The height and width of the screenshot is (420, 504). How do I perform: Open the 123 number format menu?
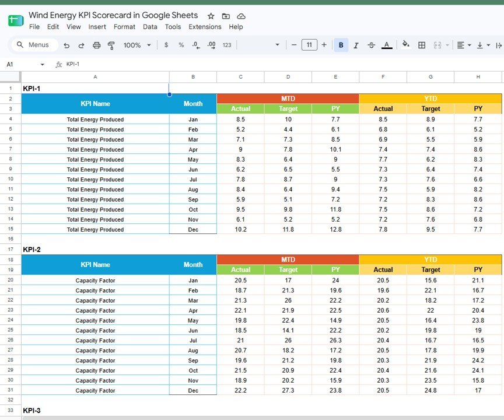click(x=227, y=45)
